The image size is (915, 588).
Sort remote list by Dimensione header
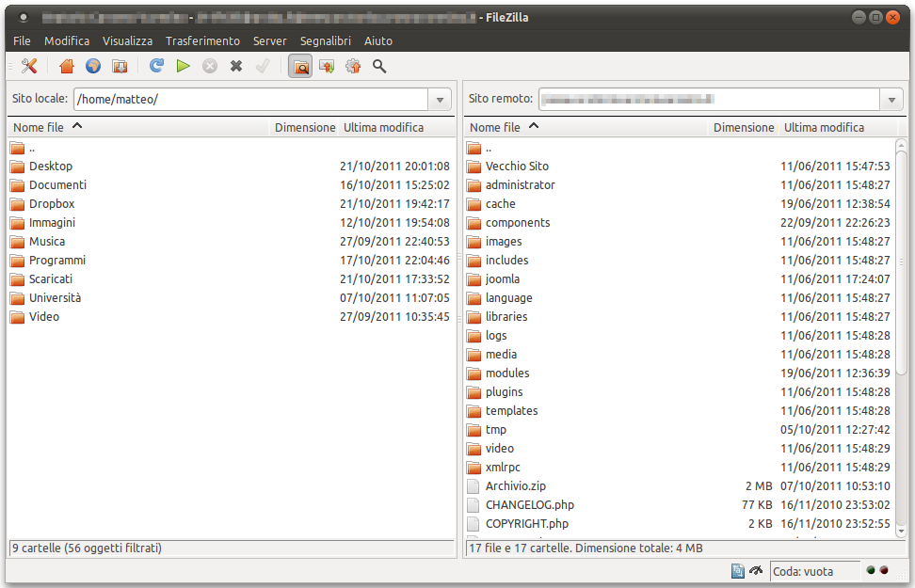(x=744, y=127)
